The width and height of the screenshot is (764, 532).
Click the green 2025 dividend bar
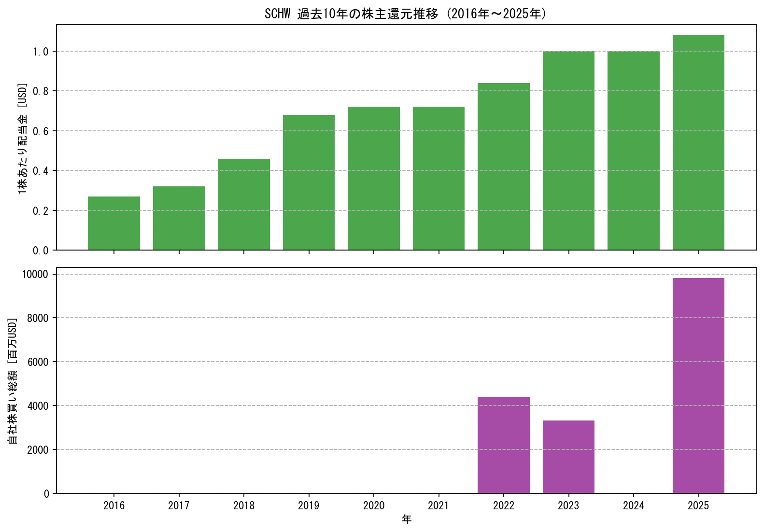(x=699, y=142)
